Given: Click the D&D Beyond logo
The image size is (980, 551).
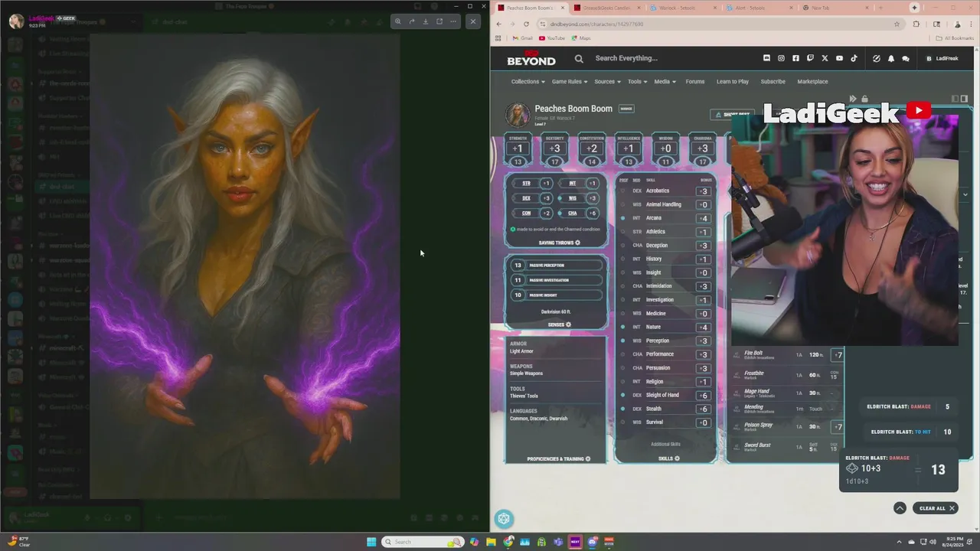Looking at the screenshot, I should [531, 58].
